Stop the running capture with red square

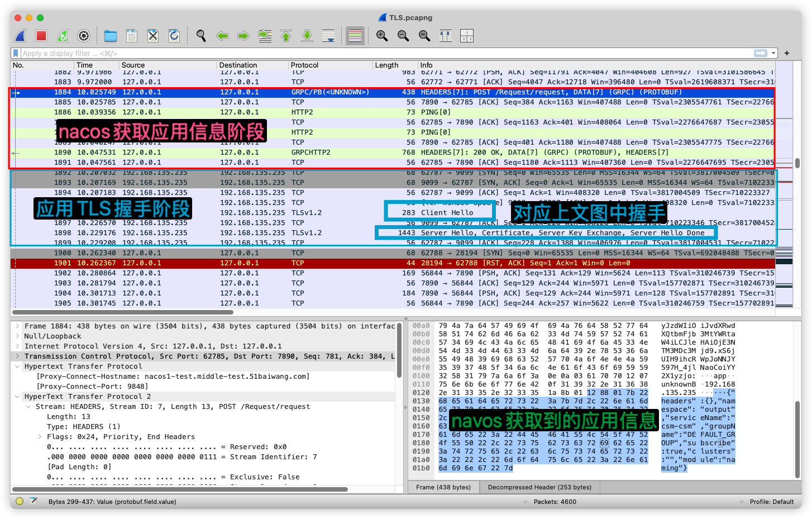[41, 36]
